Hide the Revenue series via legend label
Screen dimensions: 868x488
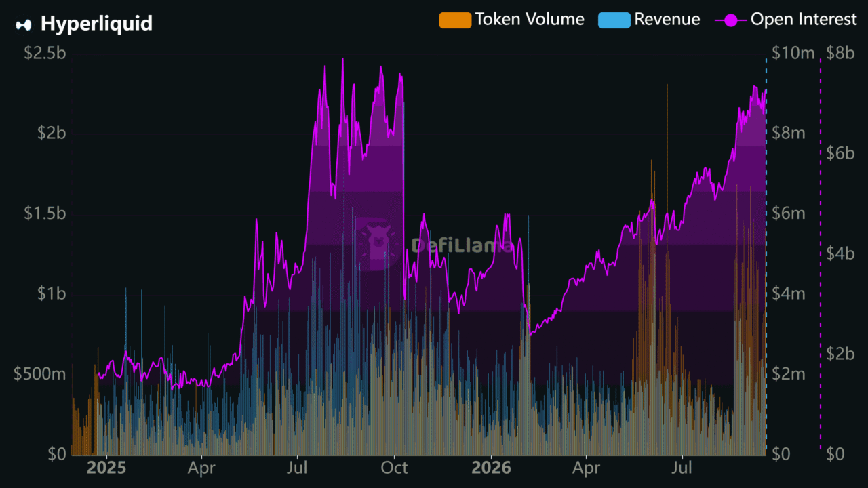click(667, 20)
